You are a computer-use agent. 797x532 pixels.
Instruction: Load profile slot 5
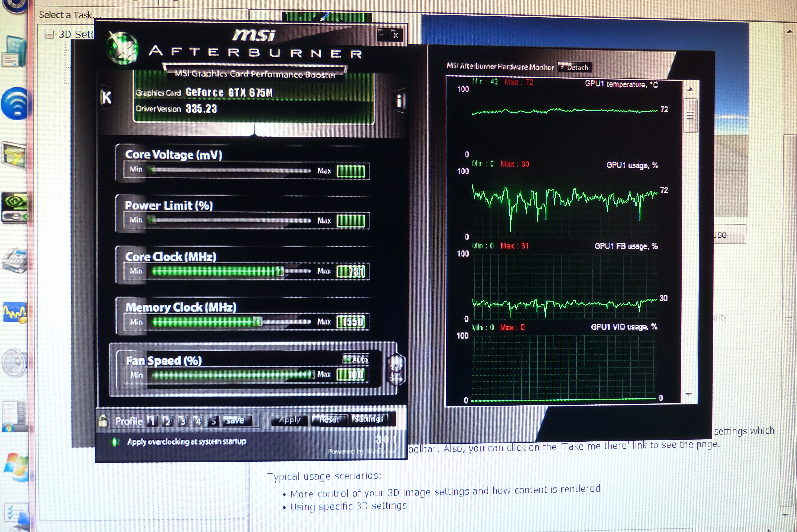213,421
